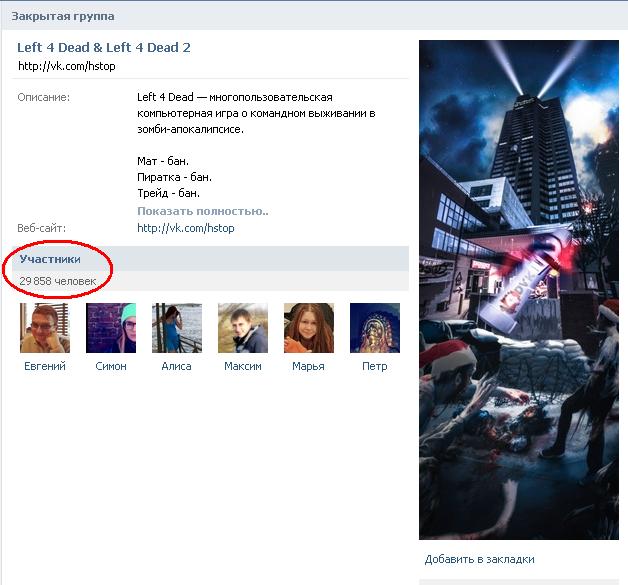
Task: Click the name link Максим
Action: 243,366
